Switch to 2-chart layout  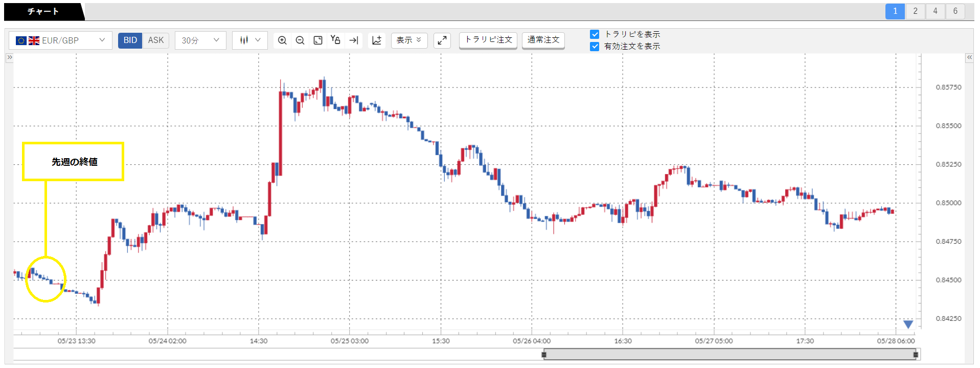pyautogui.click(x=915, y=11)
